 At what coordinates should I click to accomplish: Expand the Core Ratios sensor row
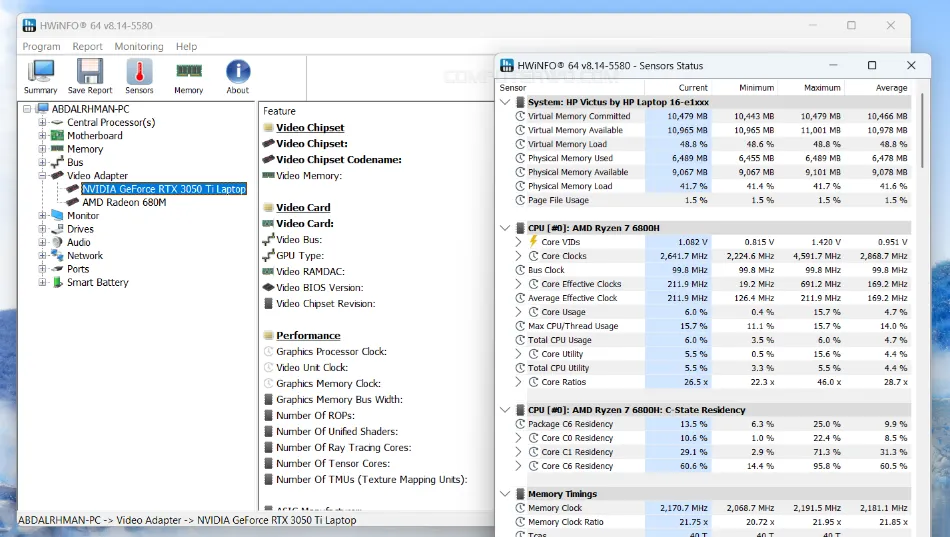tap(518, 382)
